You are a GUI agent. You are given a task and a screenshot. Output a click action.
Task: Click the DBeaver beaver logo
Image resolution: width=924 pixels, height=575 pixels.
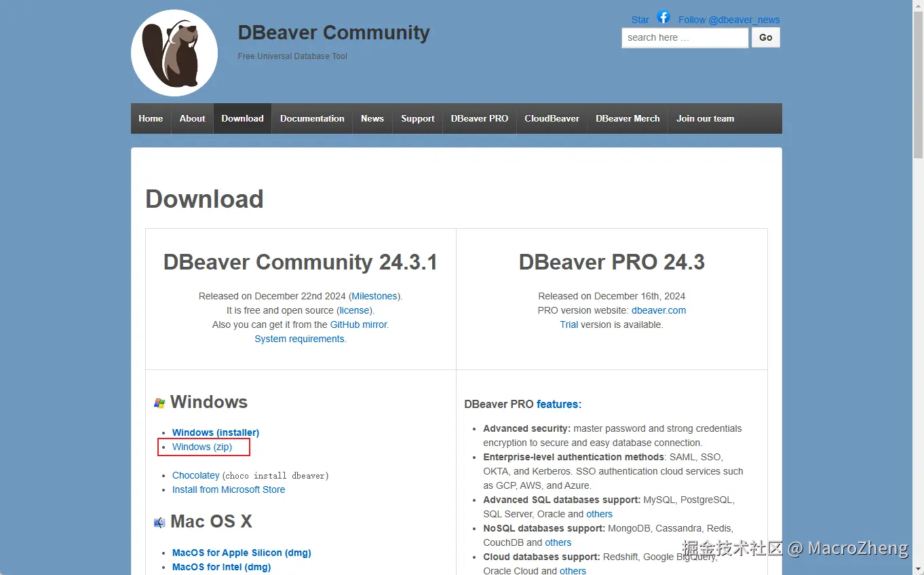click(174, 53)
